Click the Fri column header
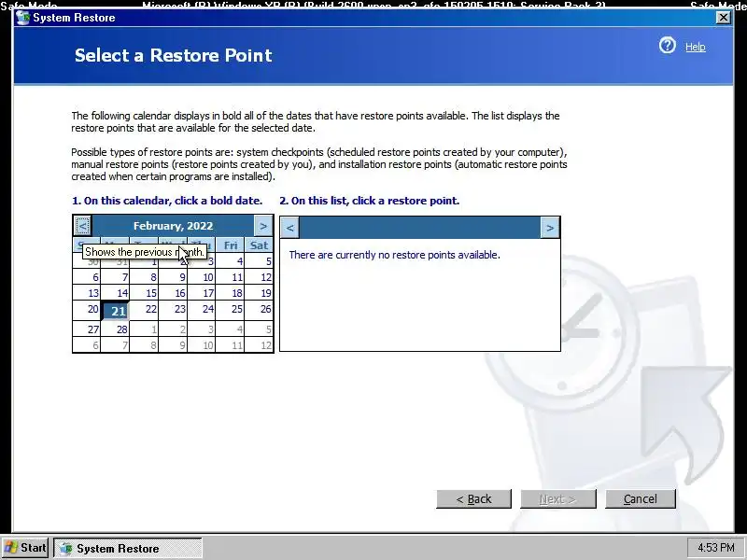The image size is (747, 560). [230, 245]
